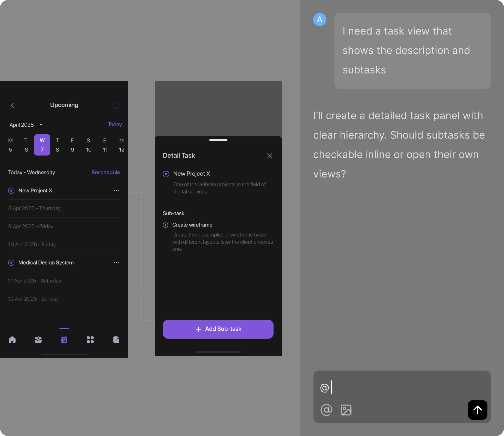Viewport: 504px width, 436px height.
Task: Open the inbox tray icon
Action: click(x=38, y=340)
